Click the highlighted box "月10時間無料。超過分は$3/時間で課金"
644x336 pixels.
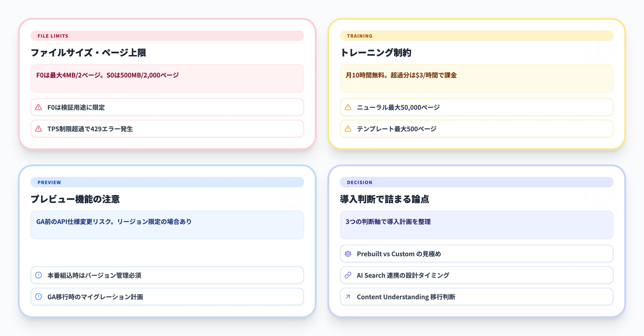476,78
